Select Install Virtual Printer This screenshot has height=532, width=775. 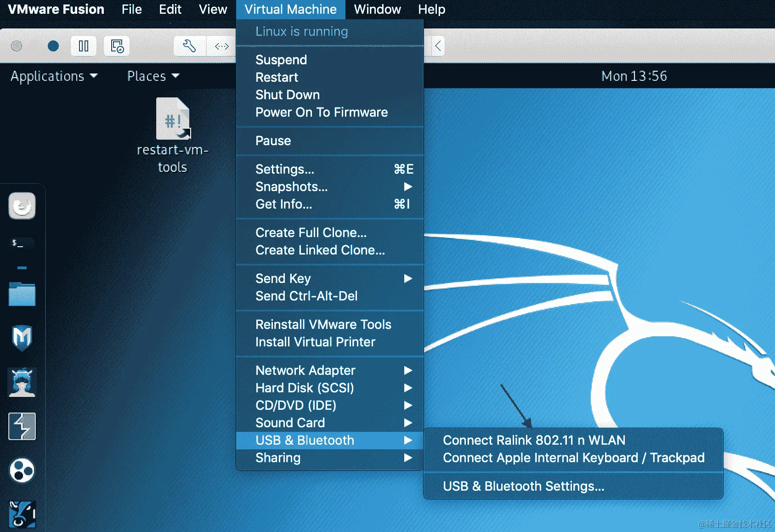tap(329, 342)
